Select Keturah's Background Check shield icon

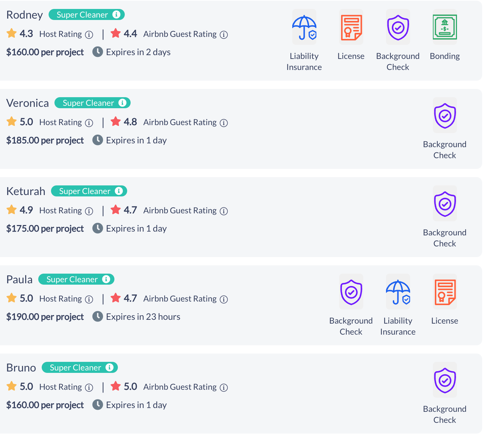pos(445,204)
